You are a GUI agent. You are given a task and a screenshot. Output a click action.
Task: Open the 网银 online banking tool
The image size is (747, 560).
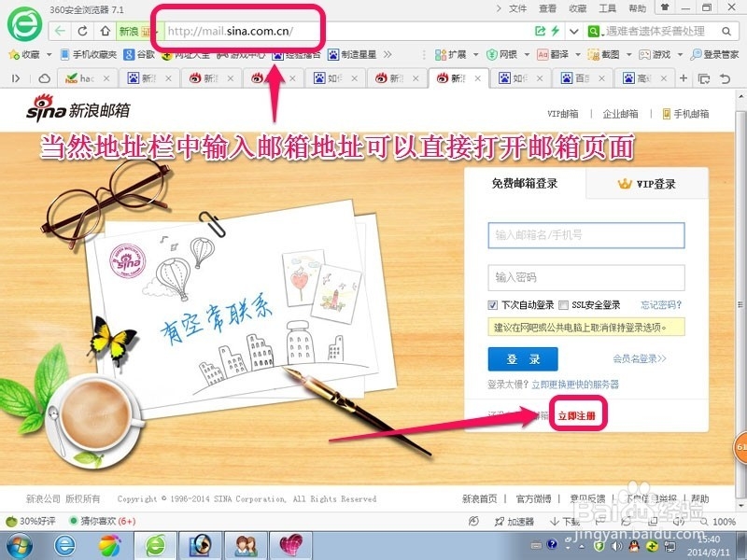click(507, 53)
